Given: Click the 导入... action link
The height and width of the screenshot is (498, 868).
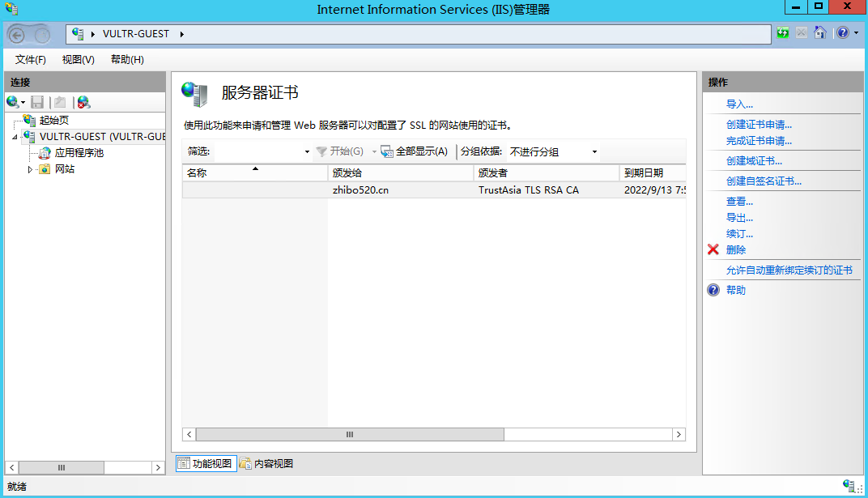Looking at the screenshot, I should pos(739,104).
